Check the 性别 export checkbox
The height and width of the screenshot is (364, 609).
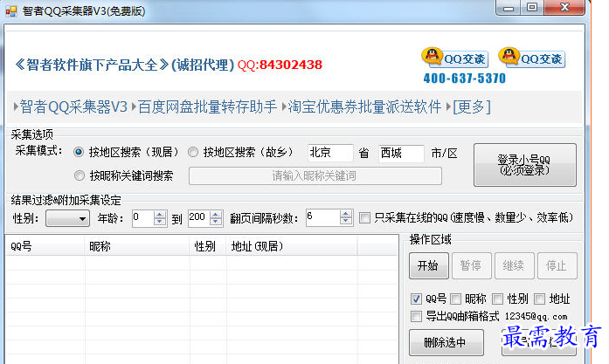497,299
